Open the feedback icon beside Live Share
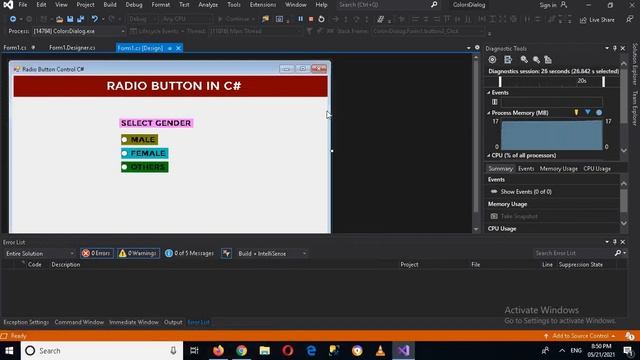The width and height of the screenshot is (640, 360). coord(629,19)
